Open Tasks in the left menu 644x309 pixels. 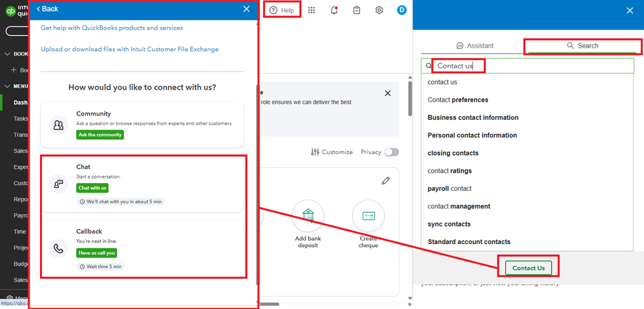click(21, 119)
